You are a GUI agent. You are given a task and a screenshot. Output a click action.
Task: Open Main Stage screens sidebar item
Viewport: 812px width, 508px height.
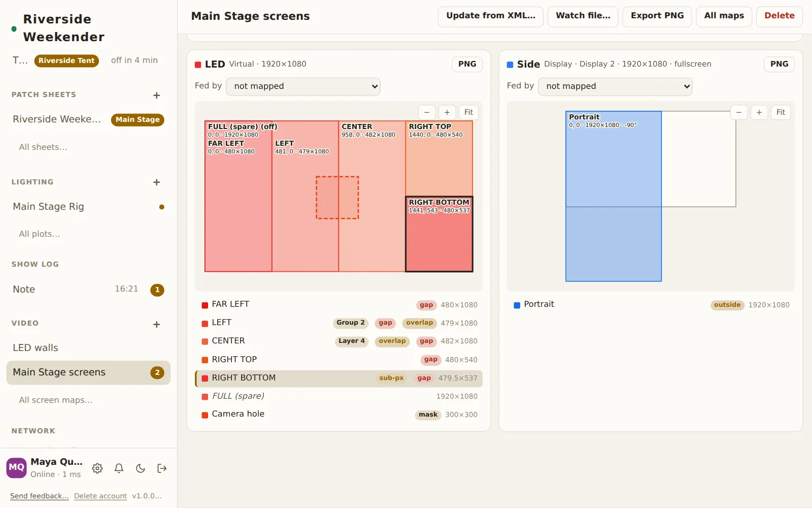tap(88, 372)
